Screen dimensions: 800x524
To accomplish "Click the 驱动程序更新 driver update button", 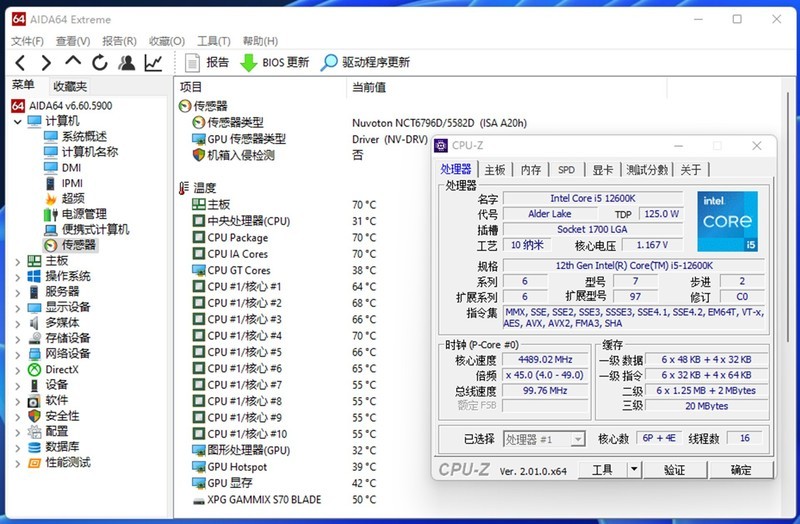I will click(365, 63).
